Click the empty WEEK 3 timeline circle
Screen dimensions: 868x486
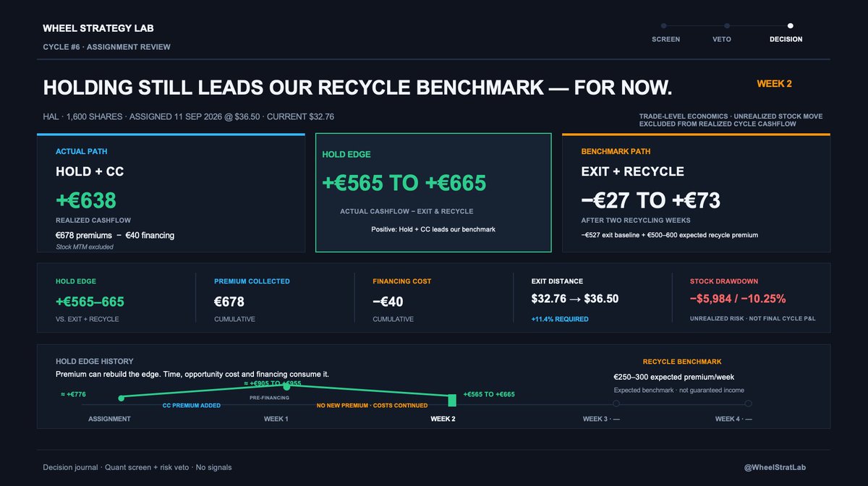[616, 404]
